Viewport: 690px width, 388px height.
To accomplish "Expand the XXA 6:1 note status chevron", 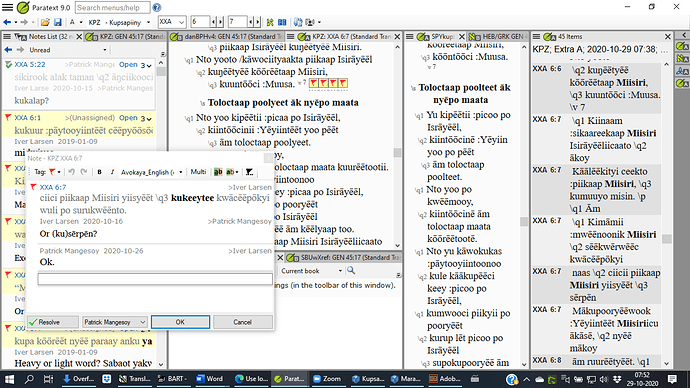I will pos(149,118).
